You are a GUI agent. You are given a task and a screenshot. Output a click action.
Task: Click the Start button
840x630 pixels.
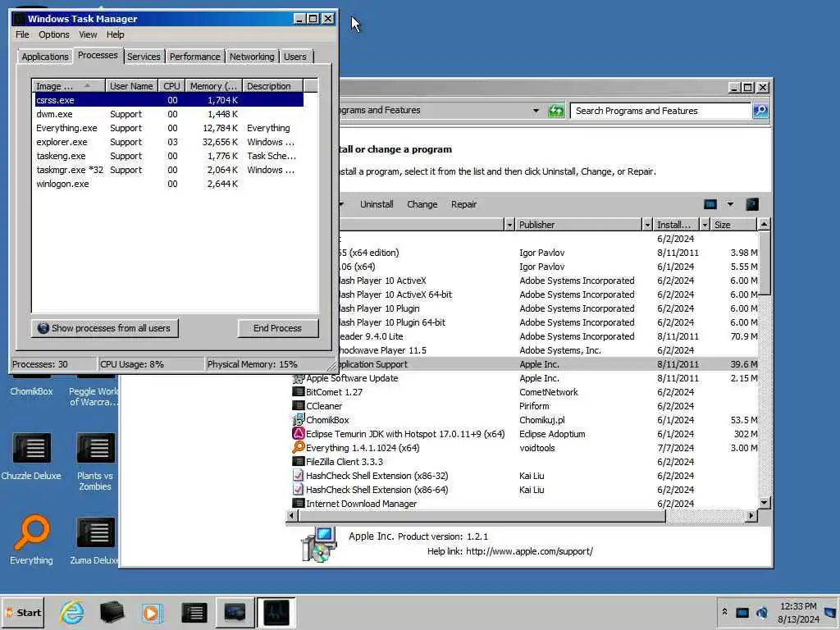tap(23, 612)
